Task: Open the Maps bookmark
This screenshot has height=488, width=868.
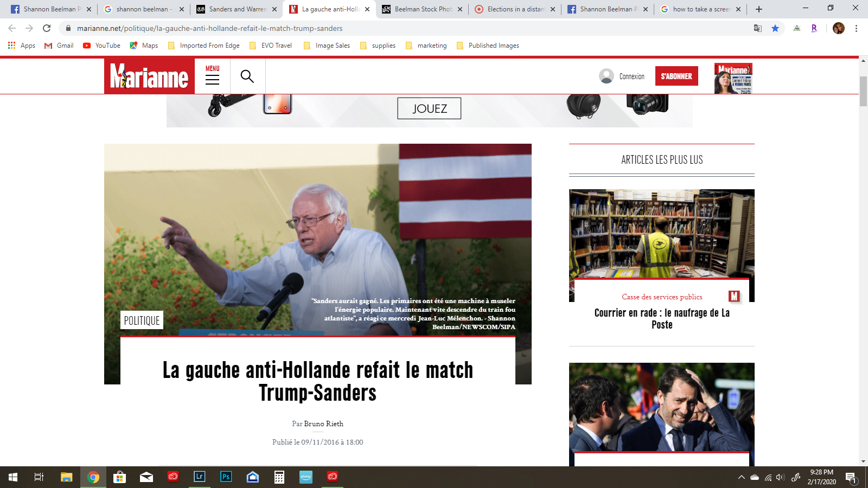Action: 144,46
